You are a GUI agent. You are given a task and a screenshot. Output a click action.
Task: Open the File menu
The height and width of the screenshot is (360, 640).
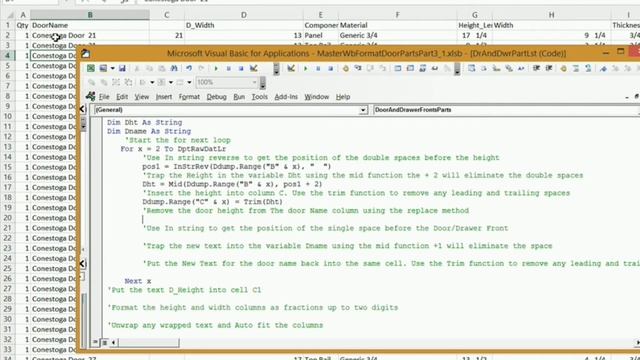tap(104, 97)
